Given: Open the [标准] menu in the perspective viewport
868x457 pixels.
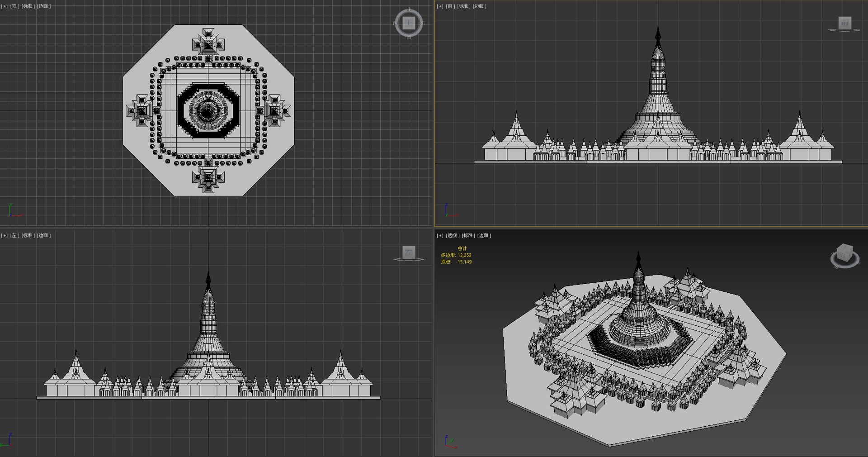Looking at the screenshot, I should pyautogui.click(x=468, y=236).
